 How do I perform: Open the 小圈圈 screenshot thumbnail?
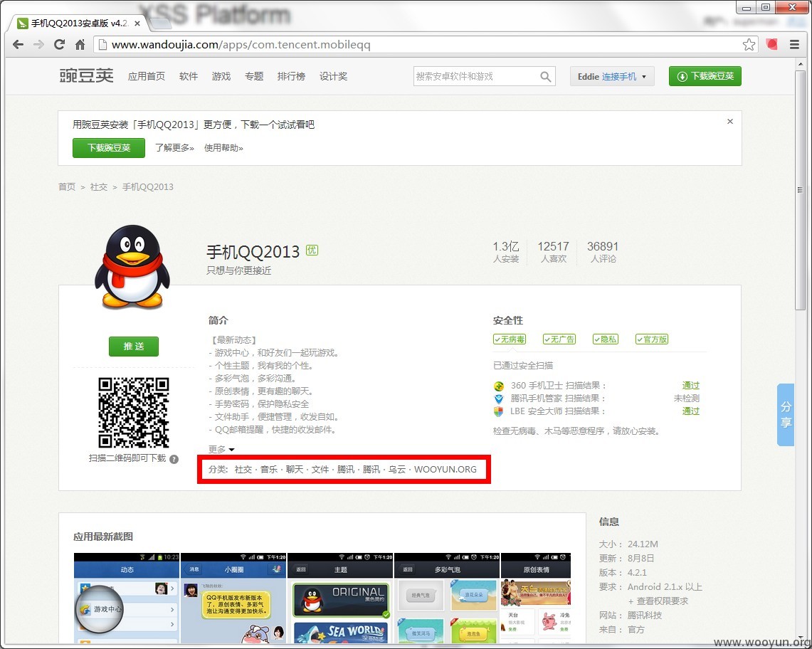(x=233, y=598)
